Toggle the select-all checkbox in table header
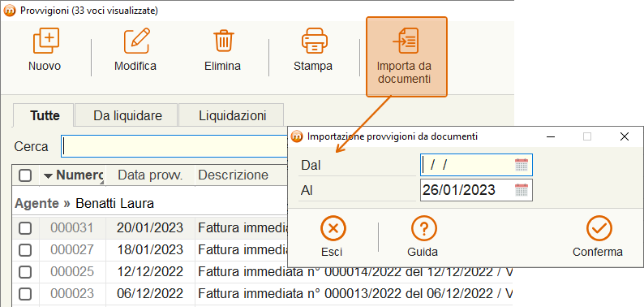Screen dimensions: 644x307 pyautogui.click(x=25, y=175)
